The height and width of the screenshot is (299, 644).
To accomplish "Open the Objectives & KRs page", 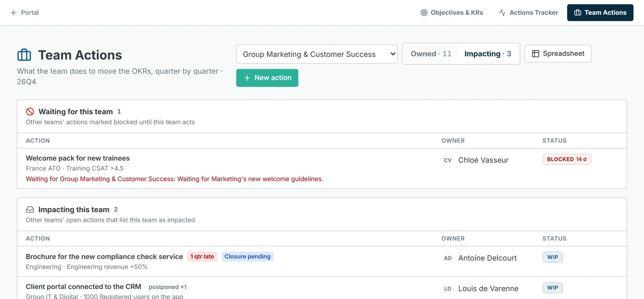I will [x=452, y=12].
